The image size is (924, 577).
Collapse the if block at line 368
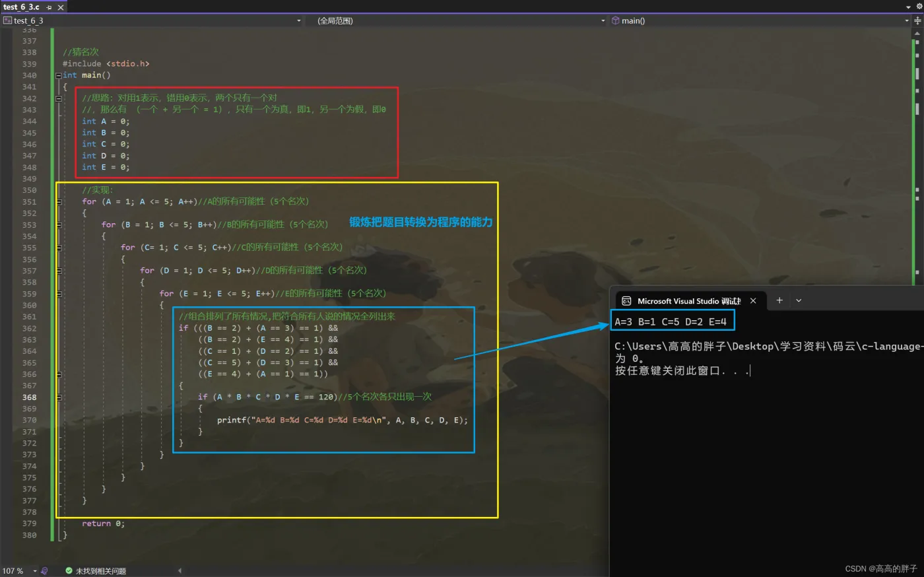pos(59,397)
